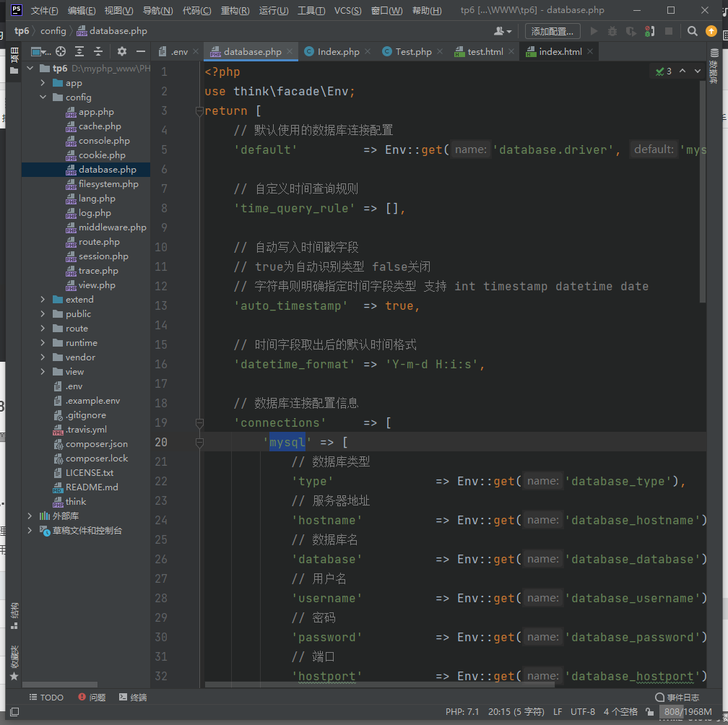Image resolution: width=728 pixels, height=725 pixels.
Task: Click the Project view selector dropdown
Action: point(41,51)
